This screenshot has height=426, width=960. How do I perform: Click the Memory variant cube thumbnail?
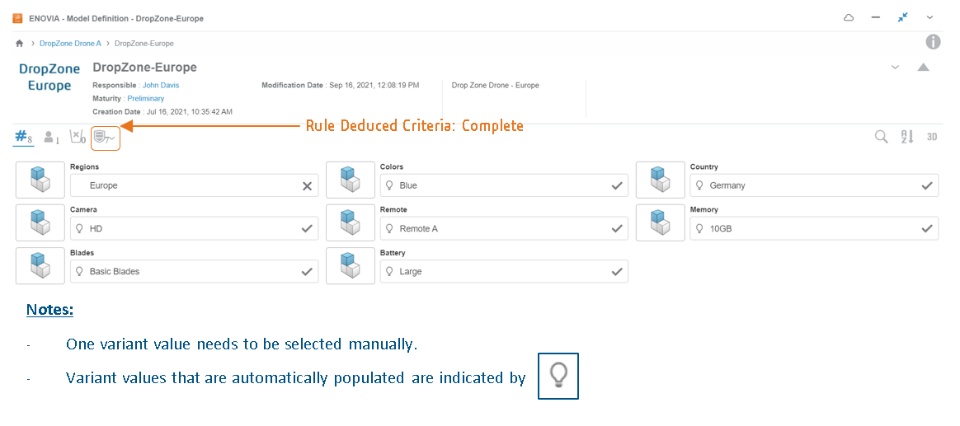(660, 223)
